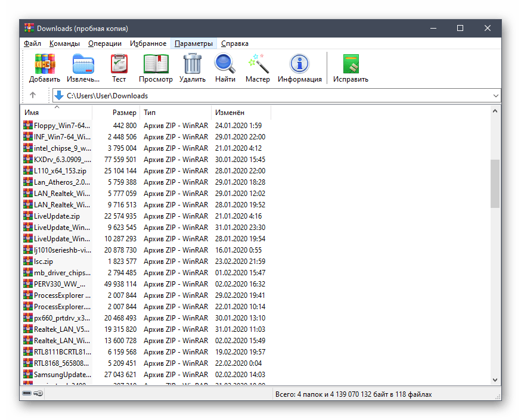Click the Исправить repair archive icon

pos(351,64)
